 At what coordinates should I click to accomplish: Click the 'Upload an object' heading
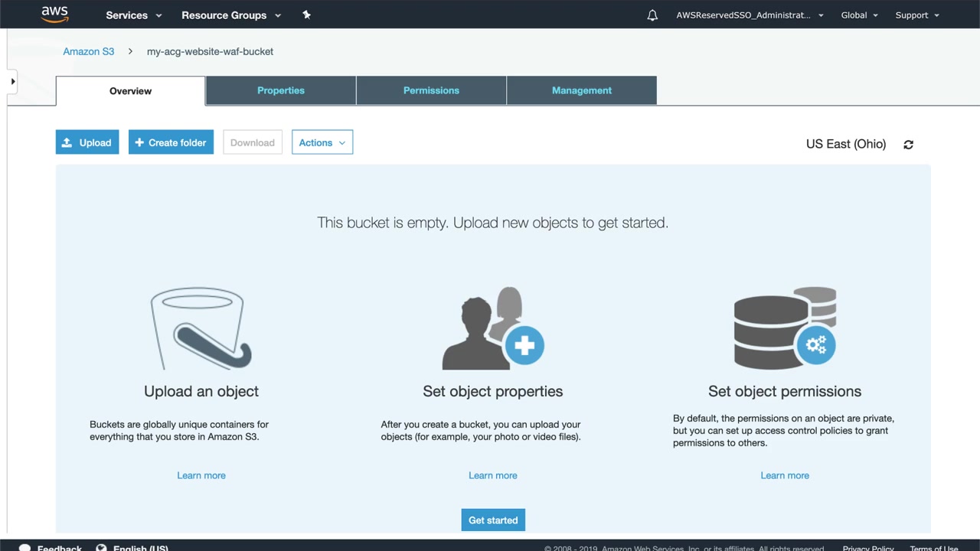coord(201,391)
